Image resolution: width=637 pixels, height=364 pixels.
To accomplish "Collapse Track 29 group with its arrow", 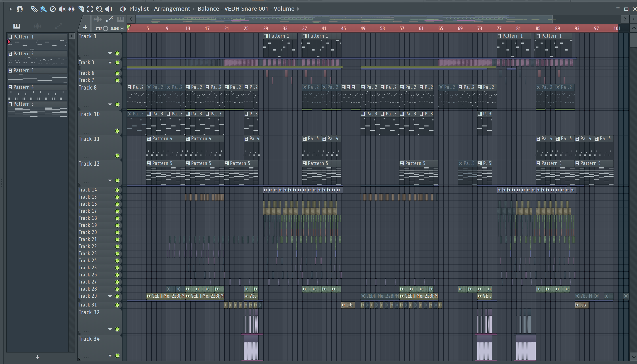I will point(110,296).
